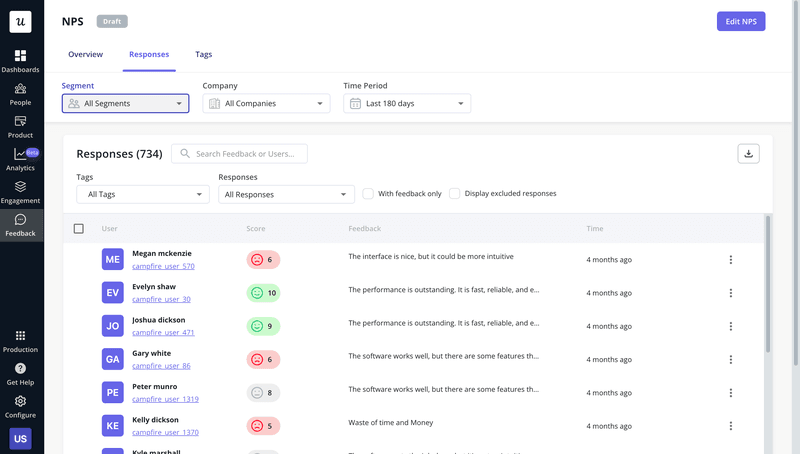Expand the All Segments dropdown
Image resolution: width=800 pixels, height=454 pixels.
125,103
